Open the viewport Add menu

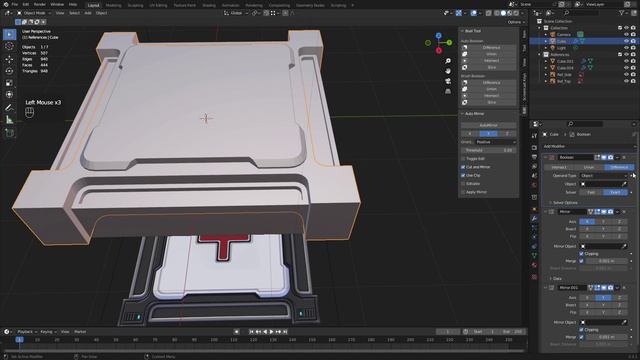click(x=88, y=13)
